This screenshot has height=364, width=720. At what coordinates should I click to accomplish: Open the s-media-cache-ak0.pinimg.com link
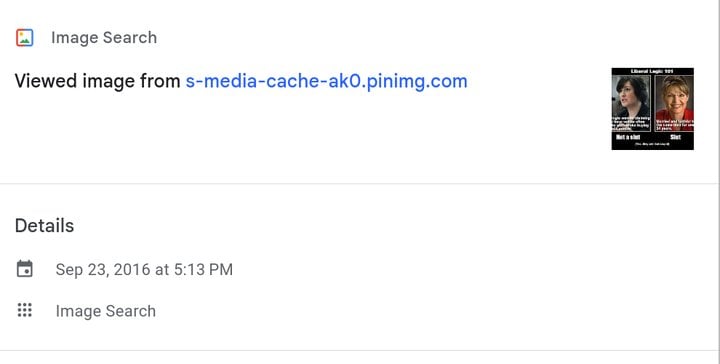326,81
